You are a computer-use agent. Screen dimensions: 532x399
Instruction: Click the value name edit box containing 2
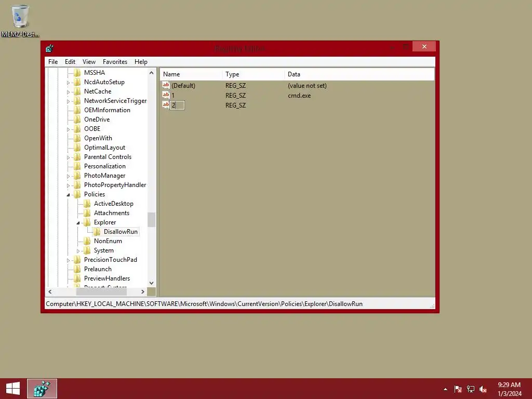click(177, 105)
